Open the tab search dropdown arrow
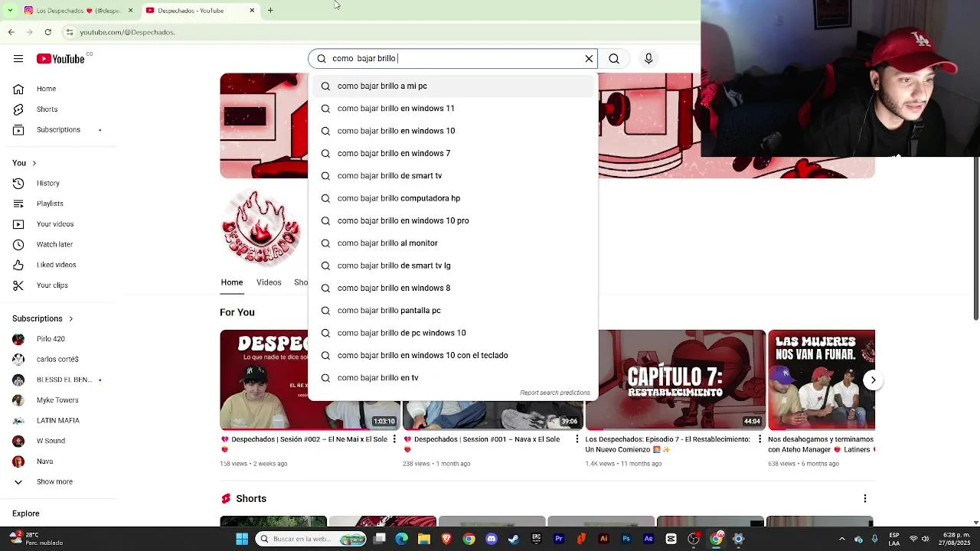Viewport: 980px width, 551px height. pos(9,11)
